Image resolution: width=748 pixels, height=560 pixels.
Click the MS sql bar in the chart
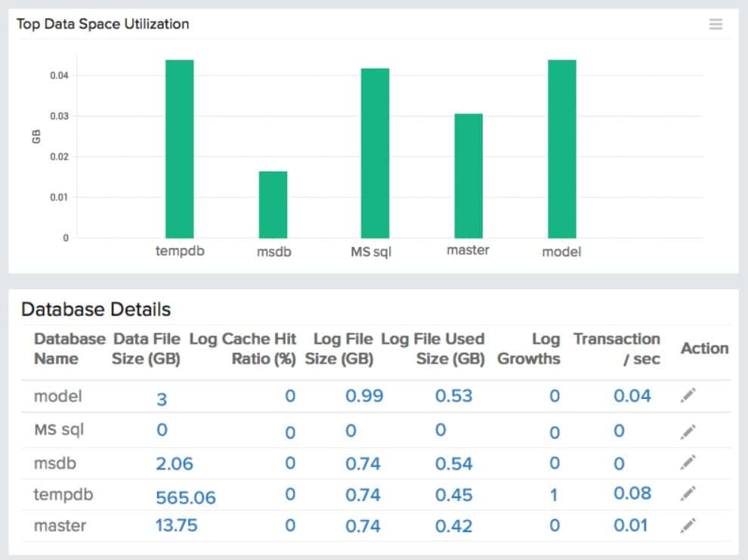(369, 151)
